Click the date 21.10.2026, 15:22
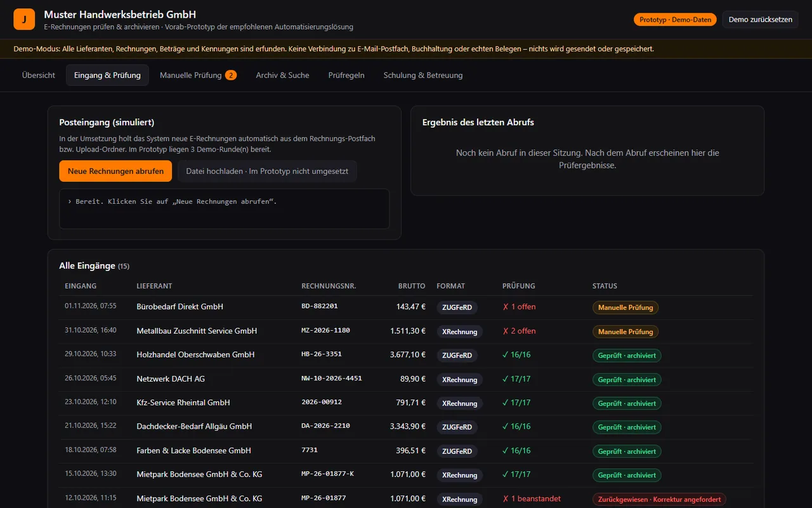This screenshot has height=508, width=812. [x=91, y=426]
